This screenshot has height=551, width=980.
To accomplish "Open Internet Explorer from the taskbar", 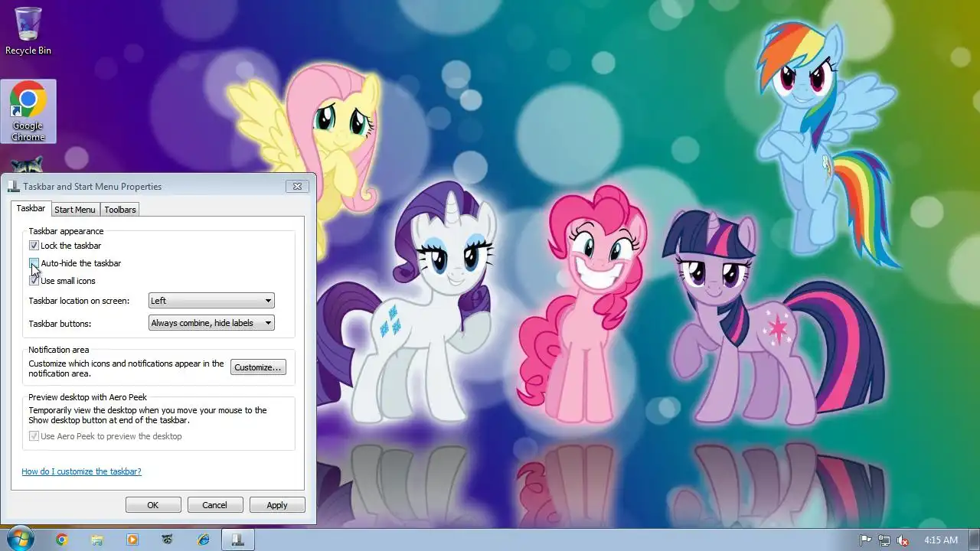I will 204,540.
